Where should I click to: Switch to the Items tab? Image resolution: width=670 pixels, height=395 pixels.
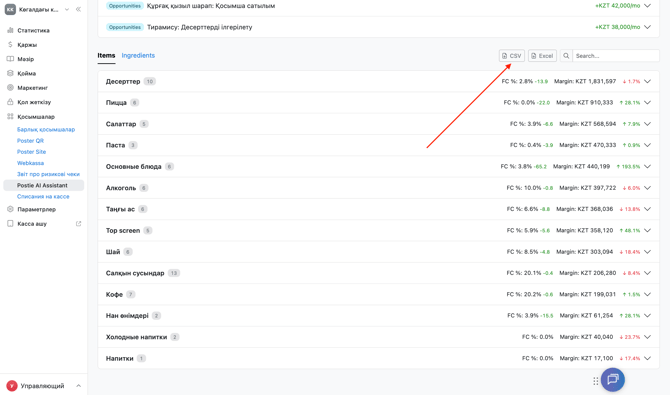pos(106,56)
